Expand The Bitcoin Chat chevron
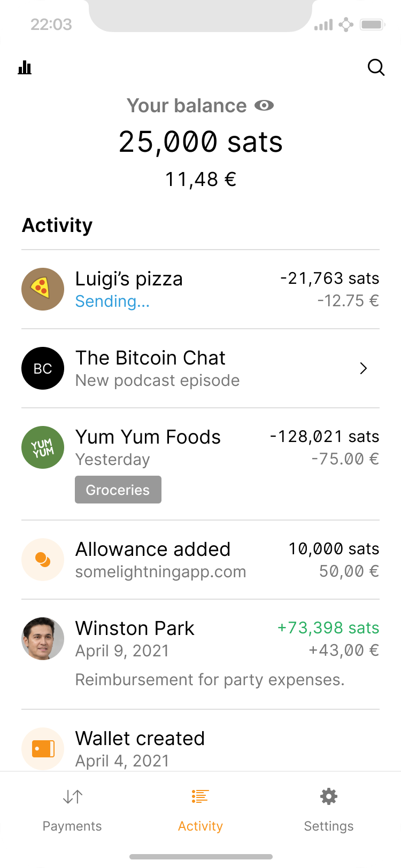Image resolution: width=401 pixels, height=868 pixels. click(364, 368)
